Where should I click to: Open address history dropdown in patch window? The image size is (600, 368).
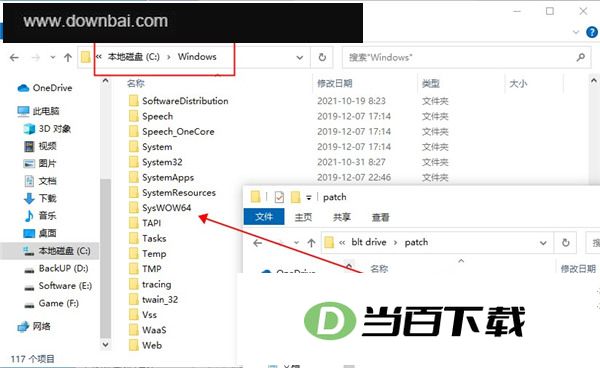tap(543, 243)
